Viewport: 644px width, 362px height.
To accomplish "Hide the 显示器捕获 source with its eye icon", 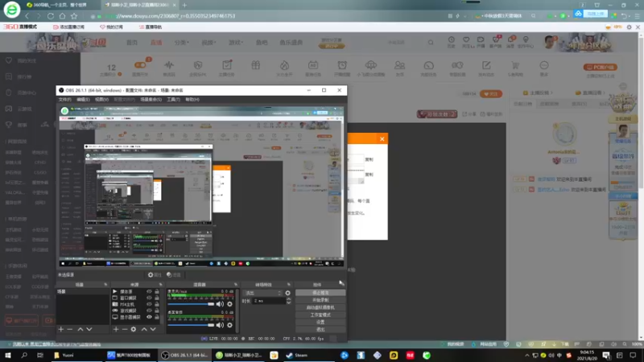I will [x=149, y=317].
